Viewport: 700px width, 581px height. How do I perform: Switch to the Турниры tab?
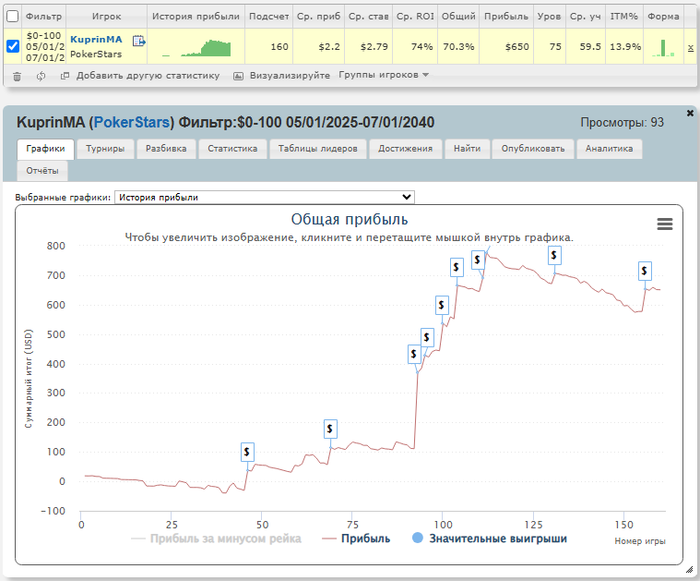coord(105,149)
